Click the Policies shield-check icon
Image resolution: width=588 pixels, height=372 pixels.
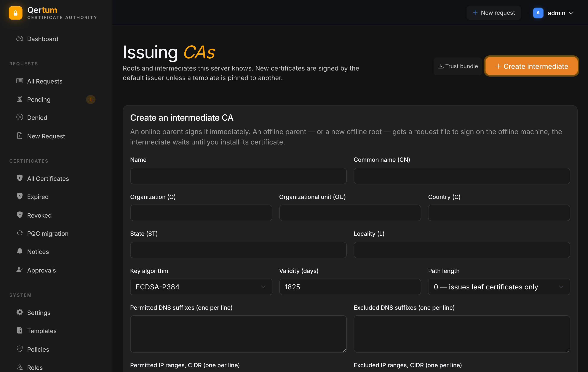click(x=19, y=349)
